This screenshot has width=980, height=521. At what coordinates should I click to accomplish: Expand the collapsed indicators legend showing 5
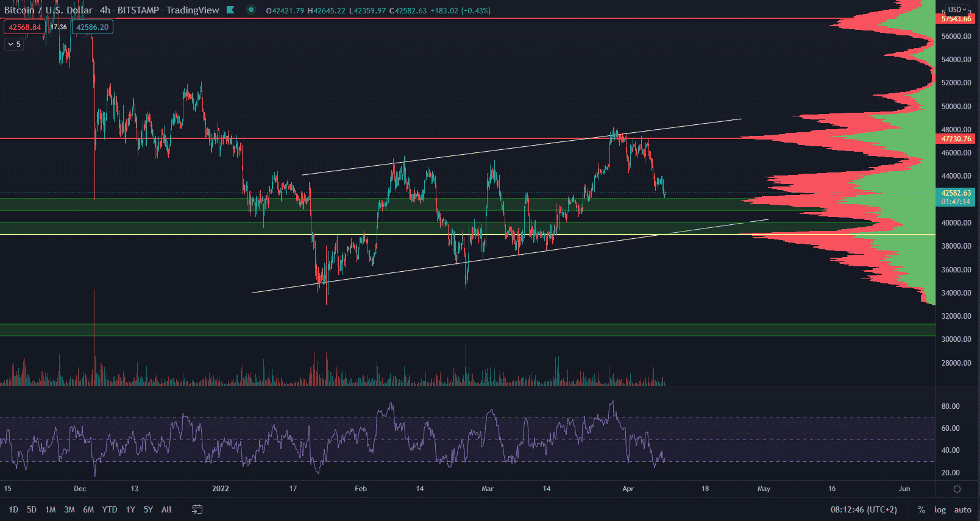click(14, 44)
